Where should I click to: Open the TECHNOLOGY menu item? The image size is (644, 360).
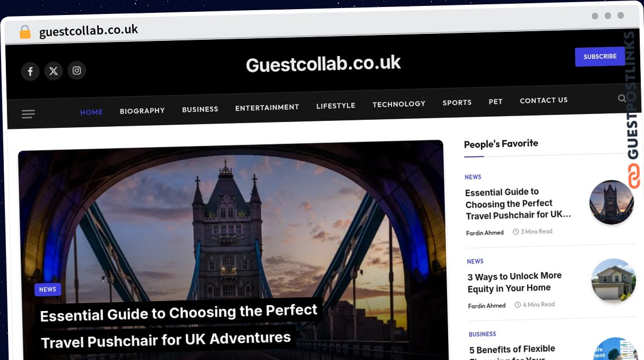399,104
